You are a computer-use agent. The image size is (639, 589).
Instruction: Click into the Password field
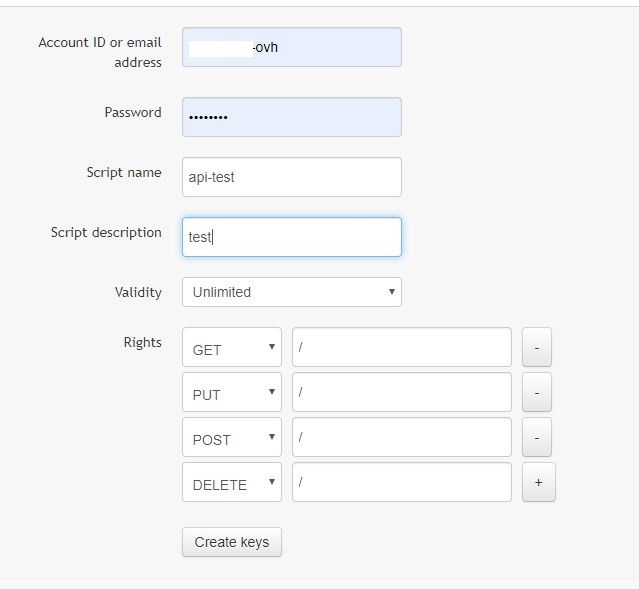point(291,117)
